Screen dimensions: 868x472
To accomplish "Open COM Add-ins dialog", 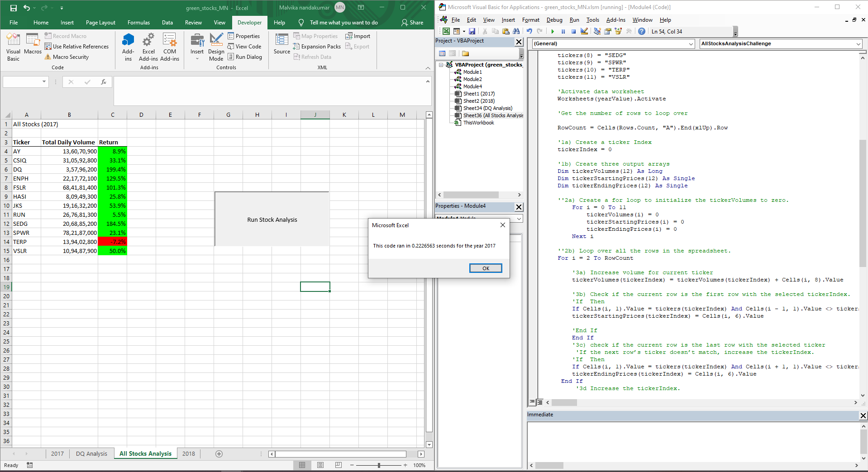I will [170, 47].
